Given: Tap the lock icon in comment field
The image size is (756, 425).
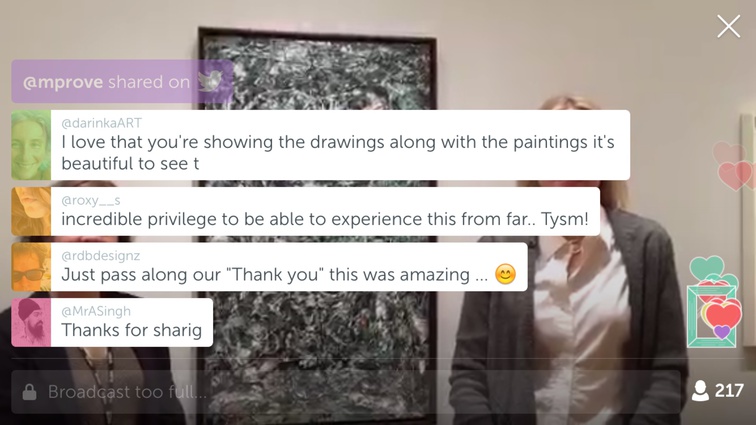Looking at the screenshot, I should tap(29, 392).
